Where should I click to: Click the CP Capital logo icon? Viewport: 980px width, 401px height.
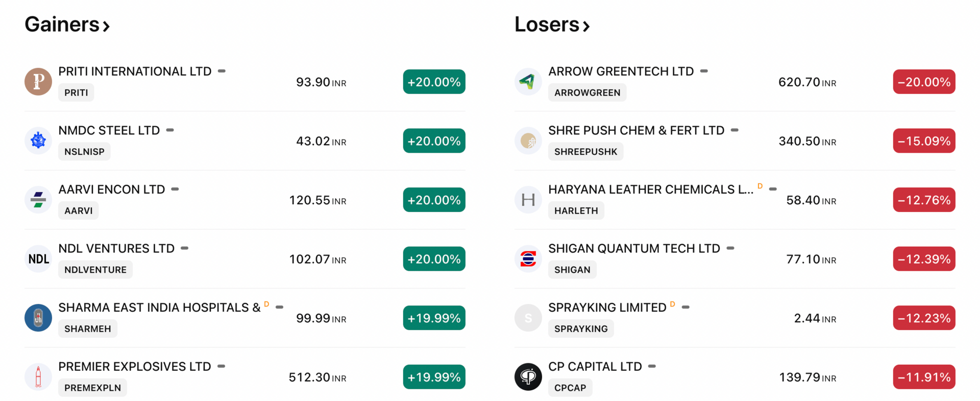tap(528, 377)
